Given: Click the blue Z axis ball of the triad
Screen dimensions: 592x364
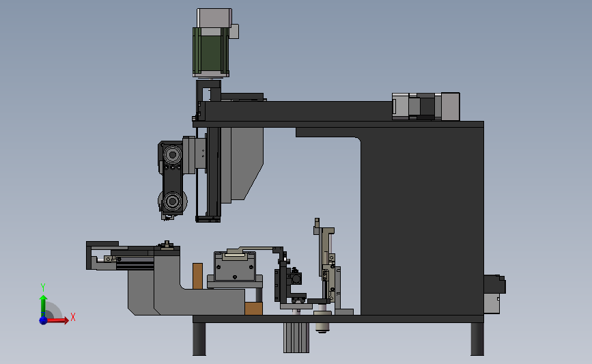Looking at the screenshot, I should click(43, 320).
